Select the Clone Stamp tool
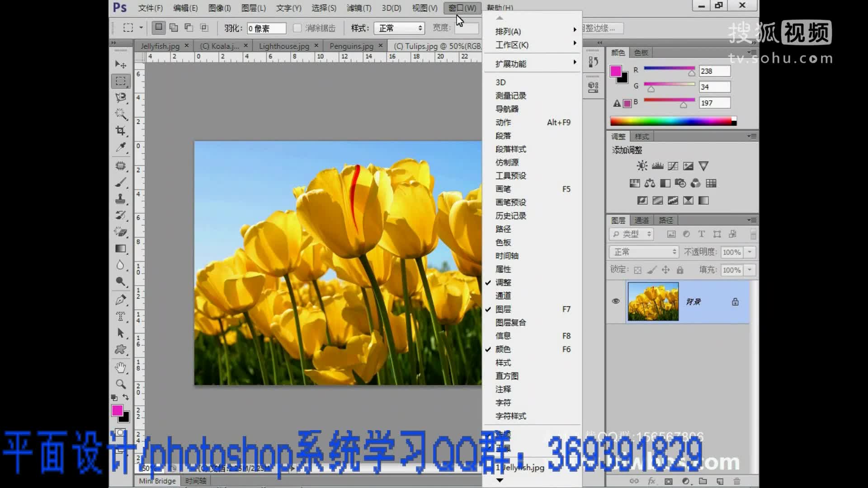 coord(120,199)
